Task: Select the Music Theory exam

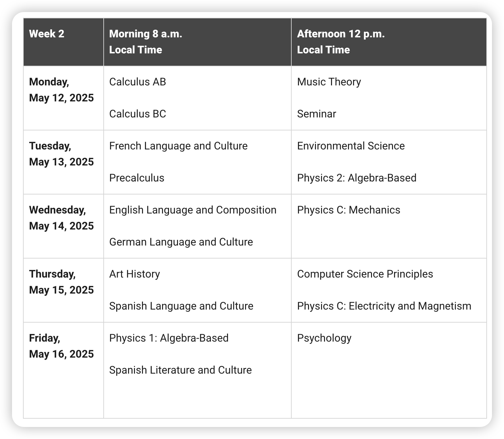Action: click(x=329, y=82)
